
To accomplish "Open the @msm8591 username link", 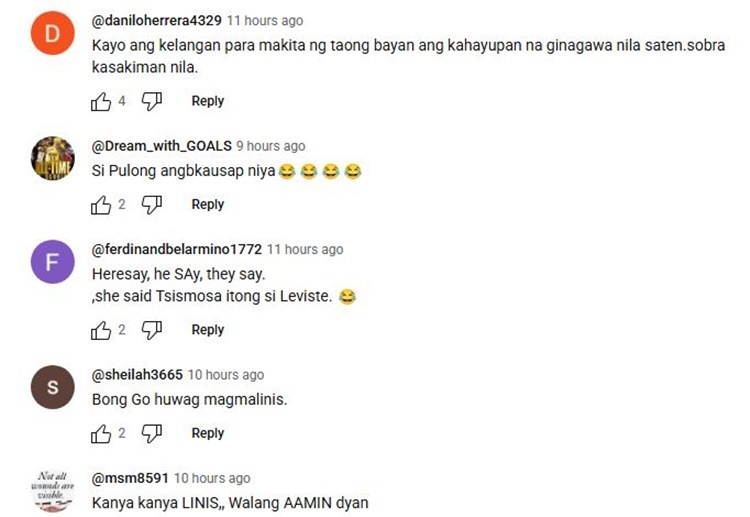I will coord(130,478).
